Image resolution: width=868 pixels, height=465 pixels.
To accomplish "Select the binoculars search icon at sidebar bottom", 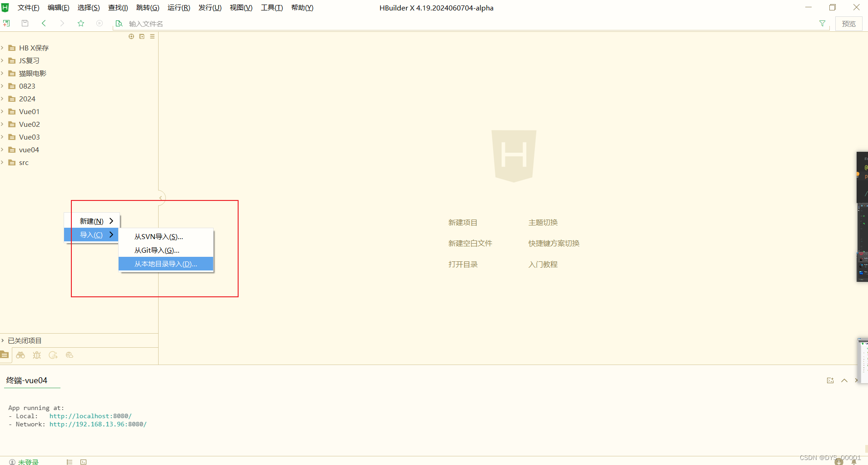I will point(20,355).
